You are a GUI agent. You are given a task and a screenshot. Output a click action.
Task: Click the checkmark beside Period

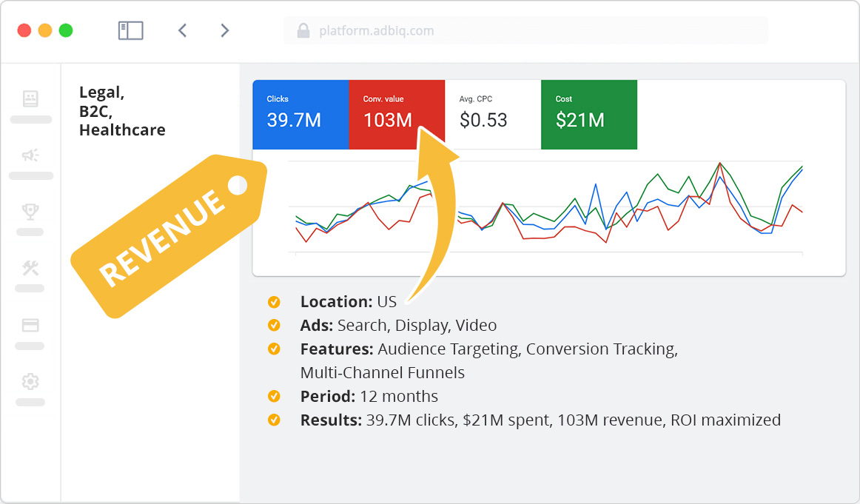274,396
